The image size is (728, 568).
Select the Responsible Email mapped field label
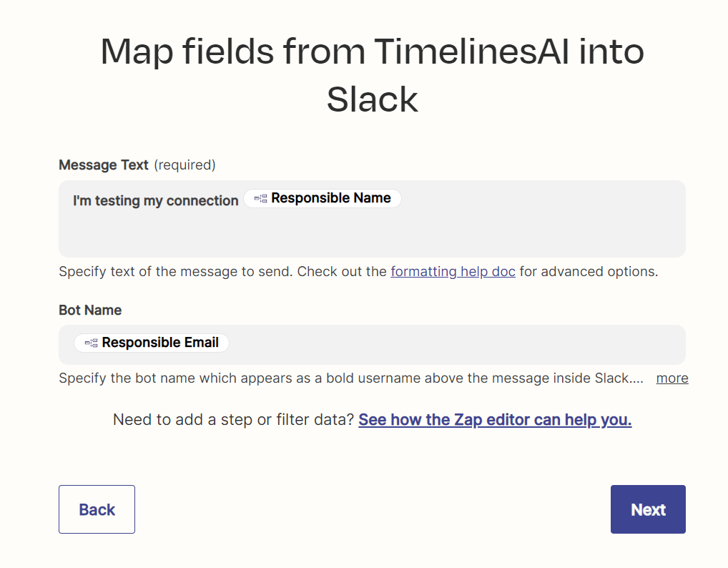pyautogui.click(x=160, y=343)
